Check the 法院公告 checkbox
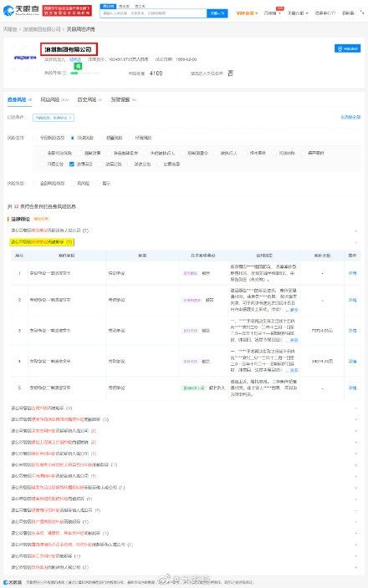 click(110, 165)
